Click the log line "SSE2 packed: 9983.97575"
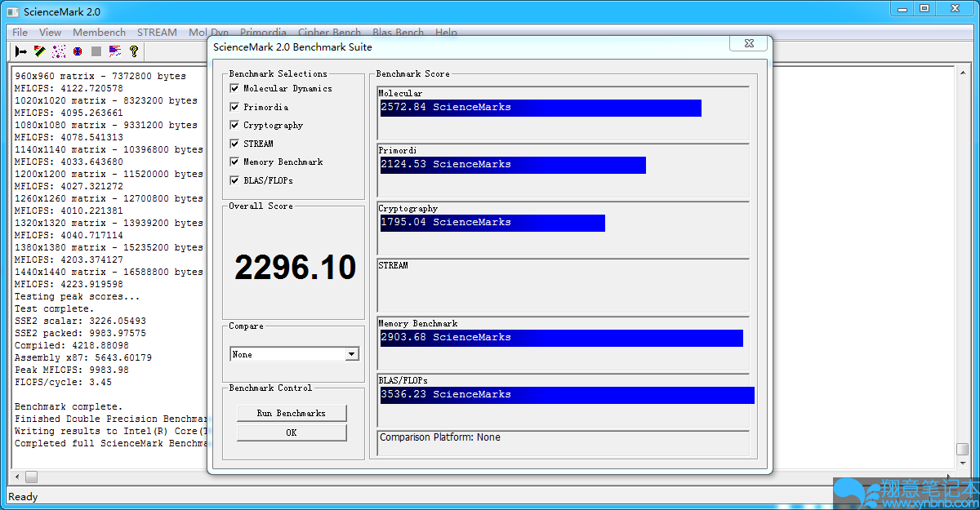 tap(80, 333)
